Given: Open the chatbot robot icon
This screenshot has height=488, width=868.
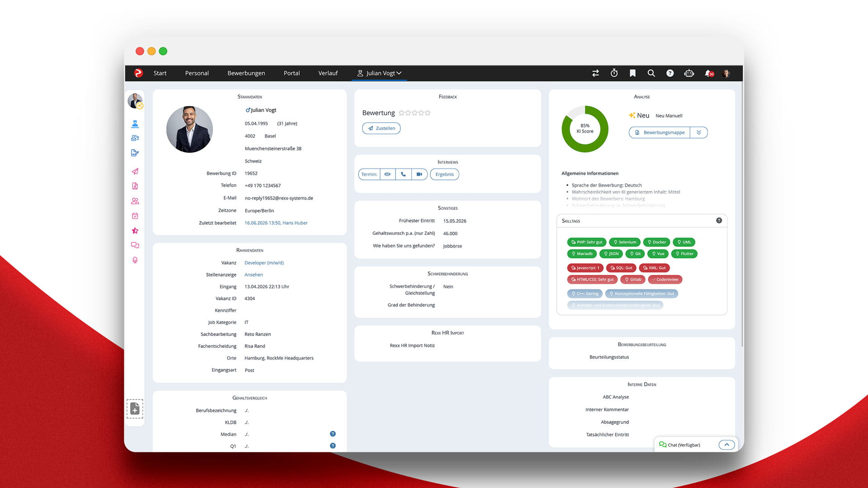Looking at the screenshot, I should [x=689, y=73].
